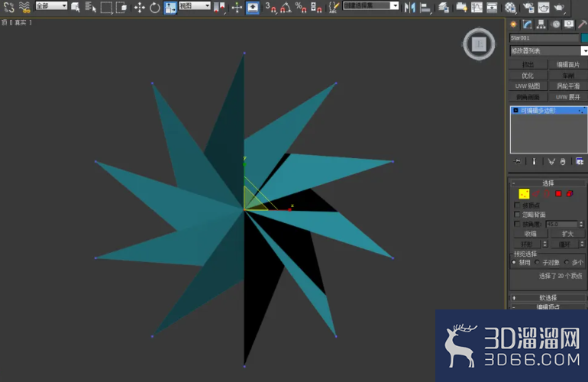588x382 pixels.
Task: Activate the Select Object tool
Action: (x=76, y=7)
